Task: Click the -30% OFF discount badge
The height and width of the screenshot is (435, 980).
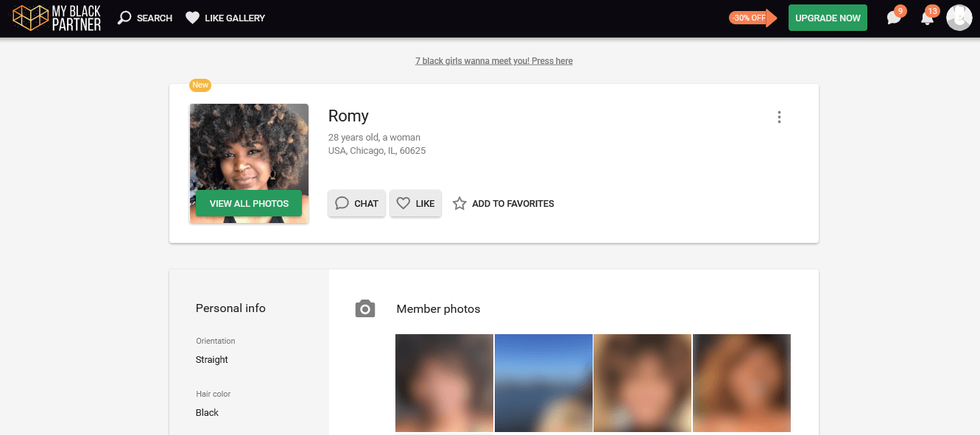Action: click(x=752, y=18)
